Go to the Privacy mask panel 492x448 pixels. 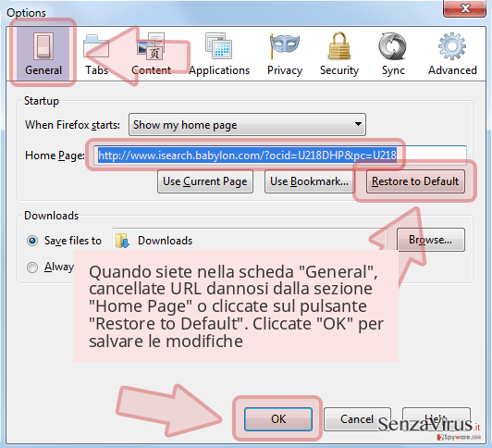[285, 54]
